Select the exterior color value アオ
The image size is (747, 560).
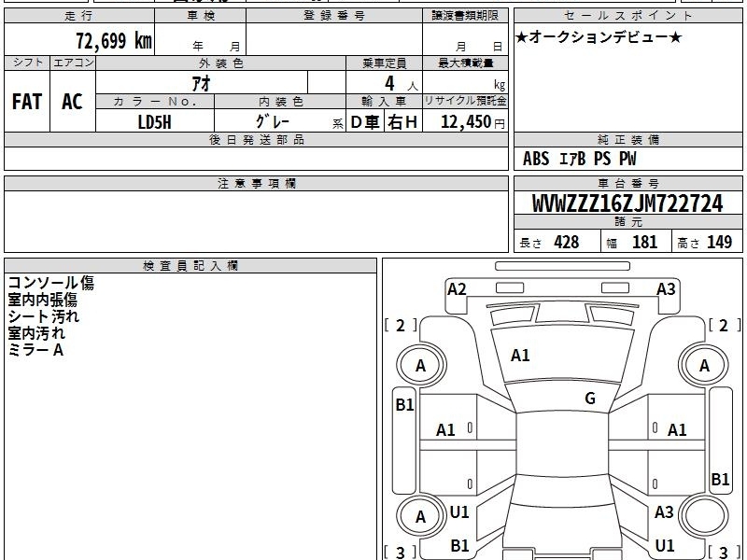coord(201,84)
